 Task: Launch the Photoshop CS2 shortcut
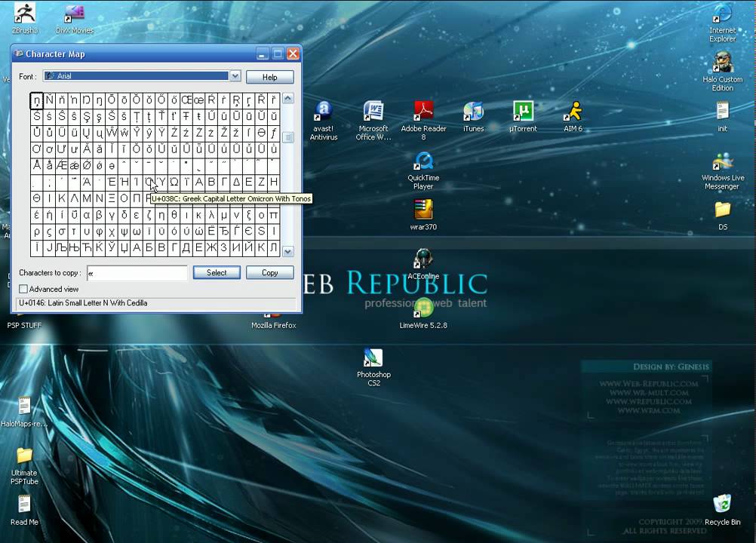[x=373, y=367]
